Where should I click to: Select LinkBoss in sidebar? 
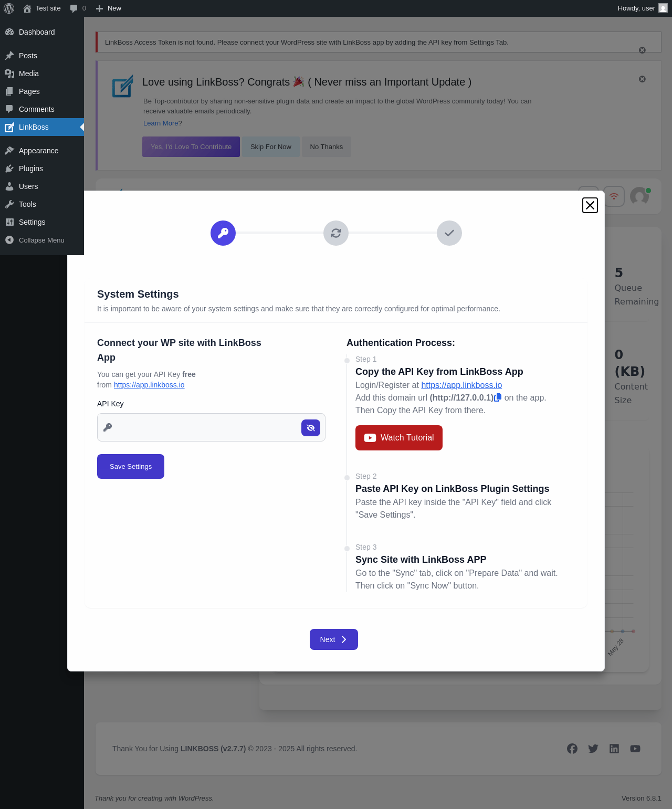[42, 127]
